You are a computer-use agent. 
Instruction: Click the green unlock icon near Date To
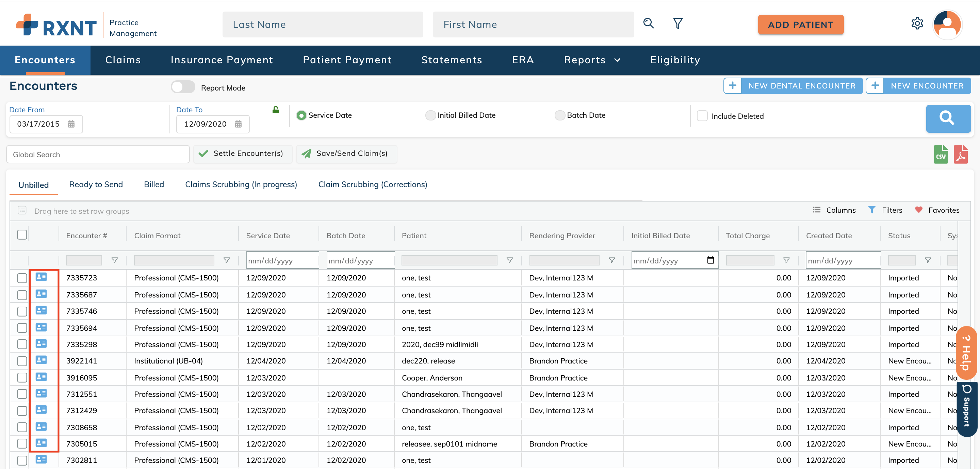[276, 110]
